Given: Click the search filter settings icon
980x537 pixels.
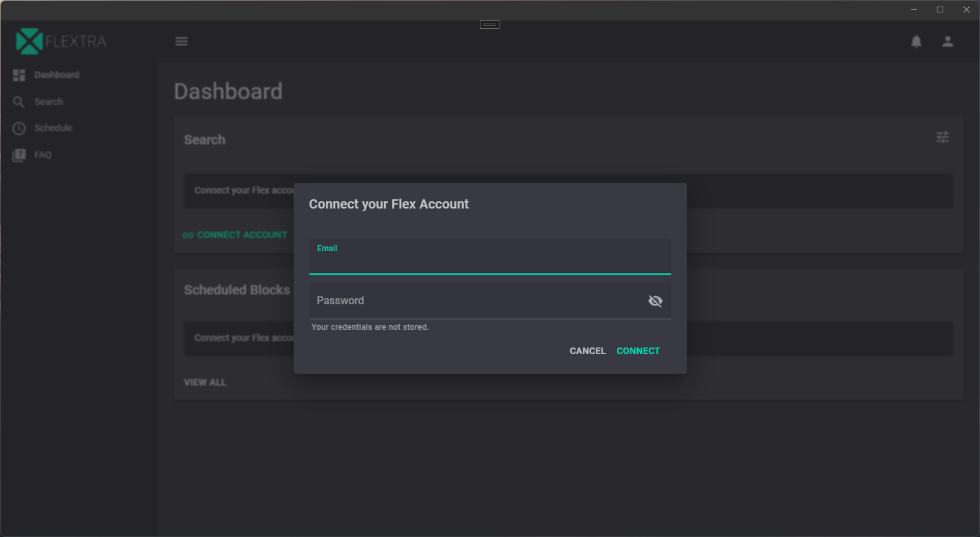Looking at the screenshot, I should pos(943,137).
